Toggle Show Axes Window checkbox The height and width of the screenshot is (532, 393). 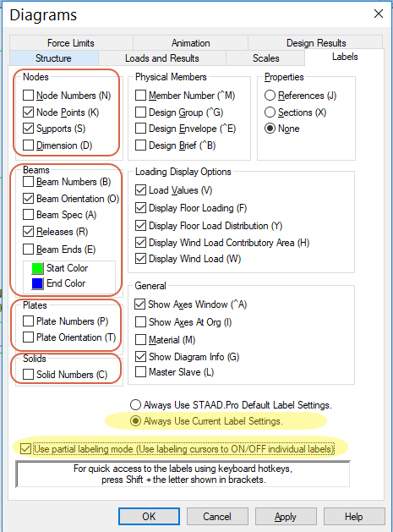pos(140,304)
